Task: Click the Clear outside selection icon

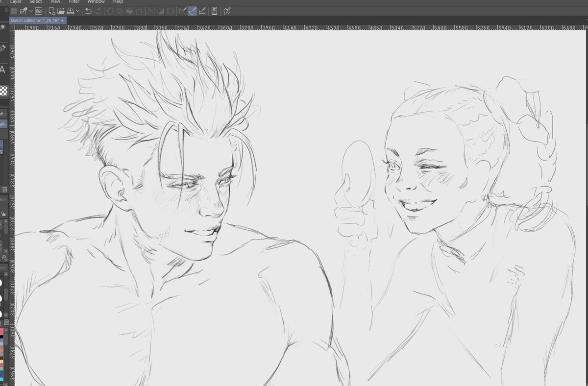Action: click(120, 11)
